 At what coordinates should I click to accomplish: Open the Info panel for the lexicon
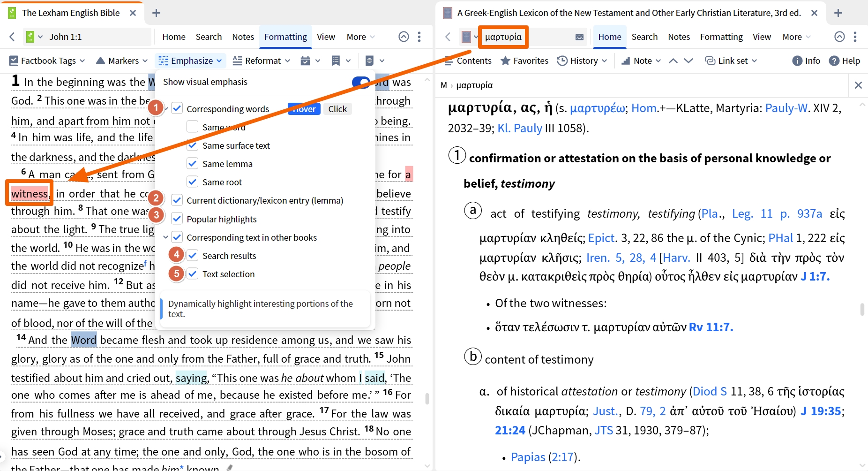coord(806,61)
